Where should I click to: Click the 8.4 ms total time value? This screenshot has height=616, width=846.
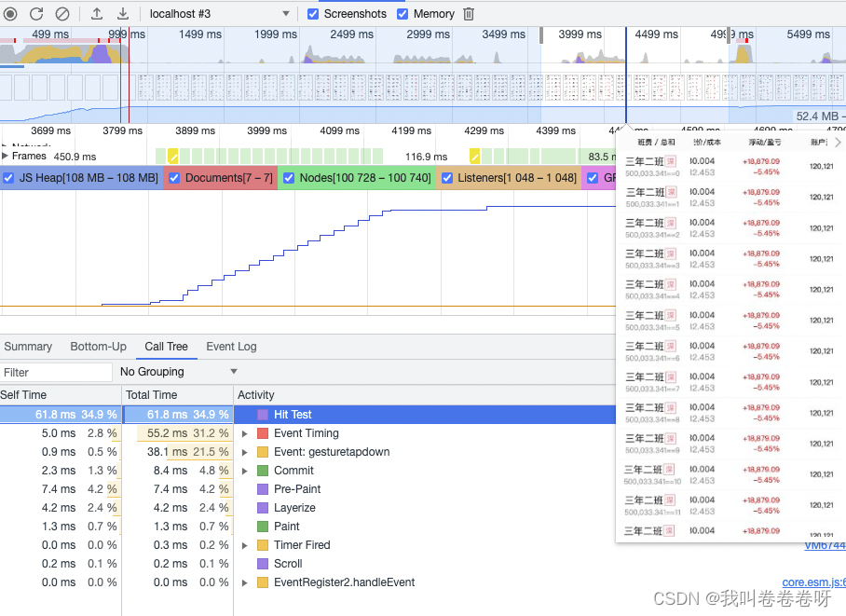[171, 471]
